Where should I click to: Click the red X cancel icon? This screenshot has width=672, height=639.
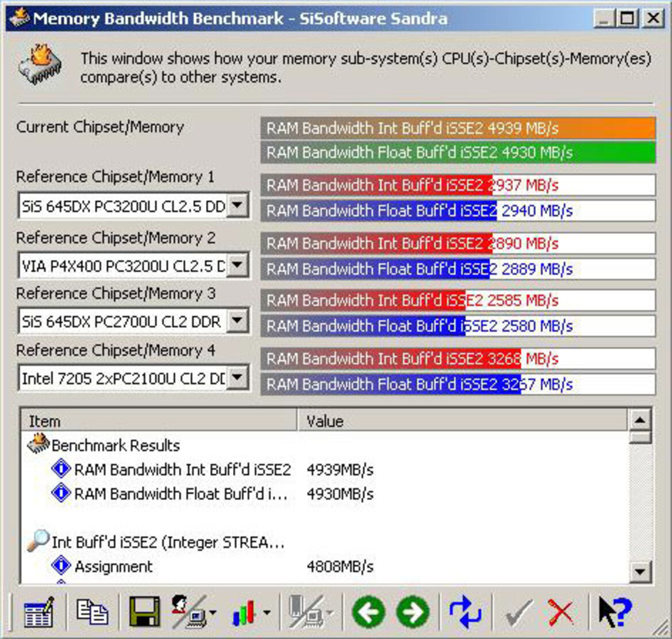click(560, 613)
